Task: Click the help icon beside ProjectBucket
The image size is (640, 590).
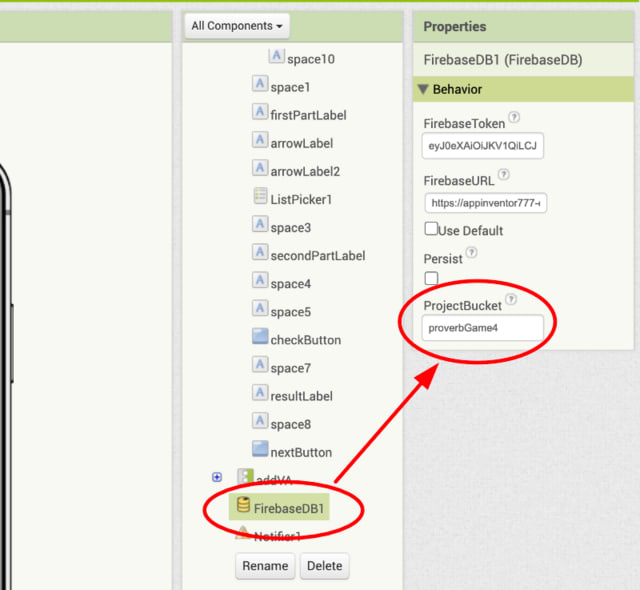Action: (x=511, y=299)
